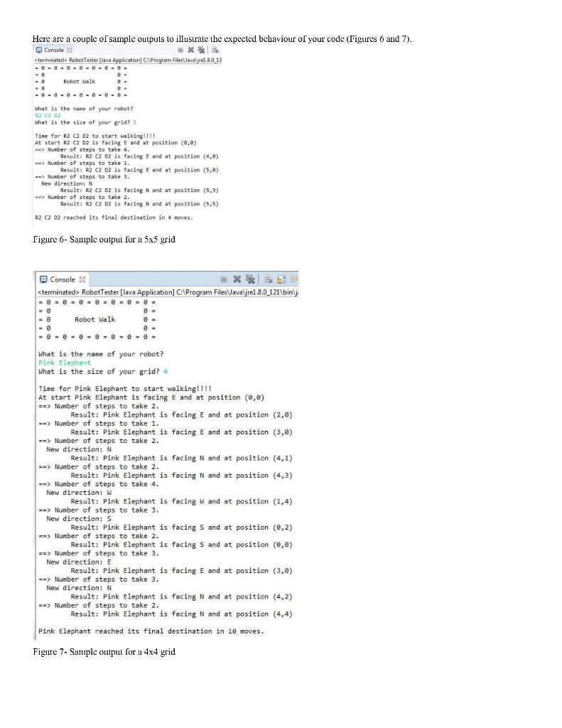Click 'Time for R2 C2 D2 to start walking!!!!'

click(94, 136)
